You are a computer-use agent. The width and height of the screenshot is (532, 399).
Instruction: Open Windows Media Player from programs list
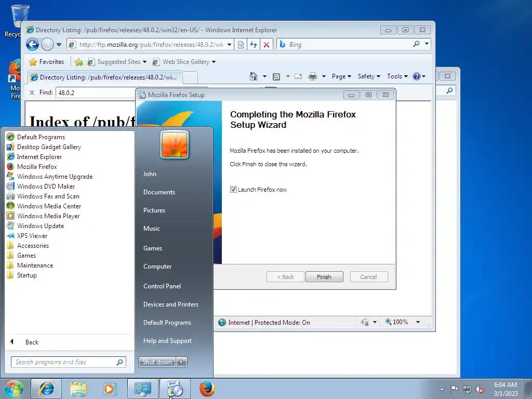[48, 216]
